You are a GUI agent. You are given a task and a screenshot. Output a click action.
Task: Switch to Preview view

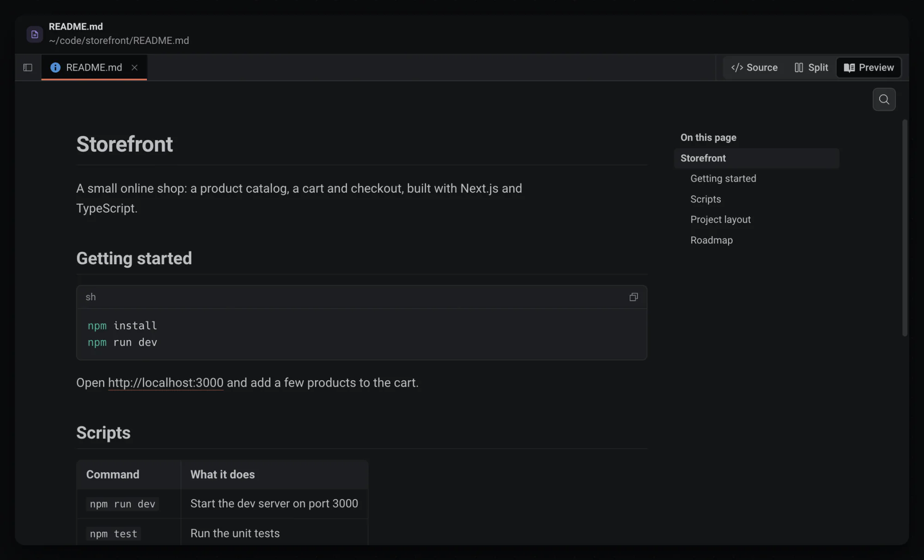click(869, 67)
